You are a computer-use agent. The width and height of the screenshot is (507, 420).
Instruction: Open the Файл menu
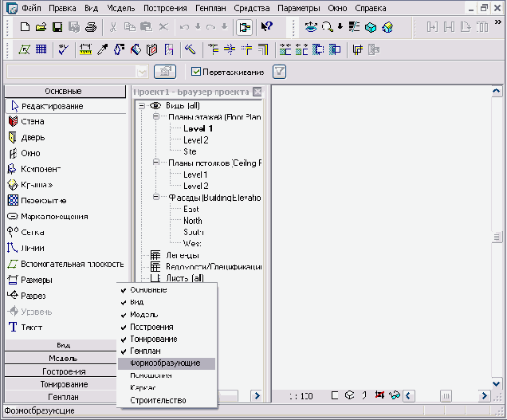[x=31, y=8]
